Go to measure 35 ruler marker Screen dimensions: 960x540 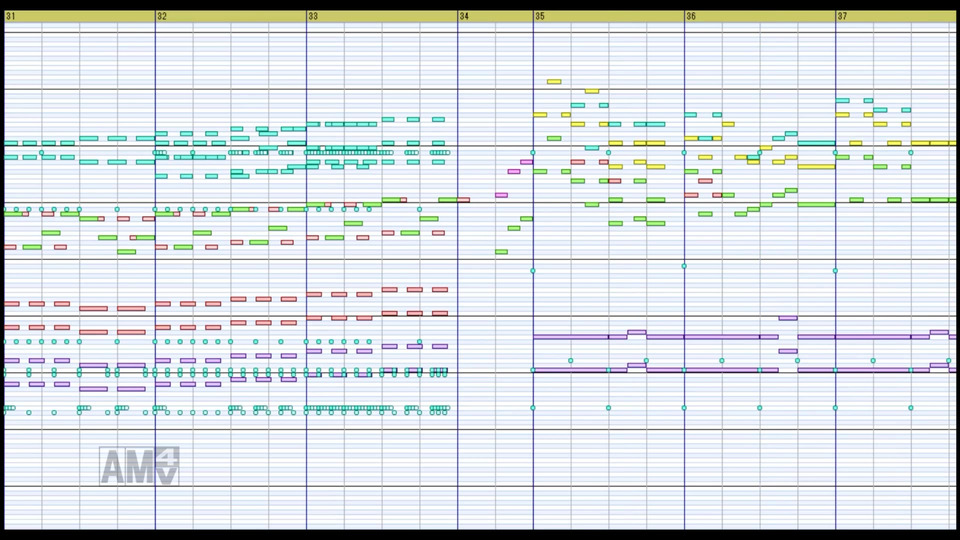[x=539, y=17]
